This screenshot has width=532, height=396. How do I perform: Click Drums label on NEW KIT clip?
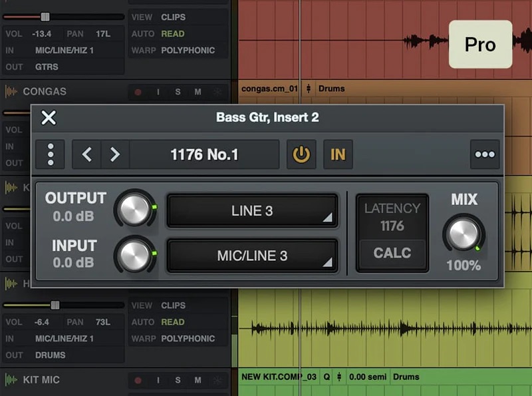(x=406, y=377)
